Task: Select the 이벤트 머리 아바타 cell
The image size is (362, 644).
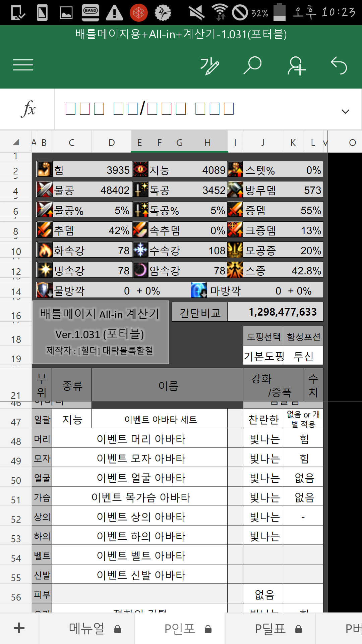Action: click(140, 439)
